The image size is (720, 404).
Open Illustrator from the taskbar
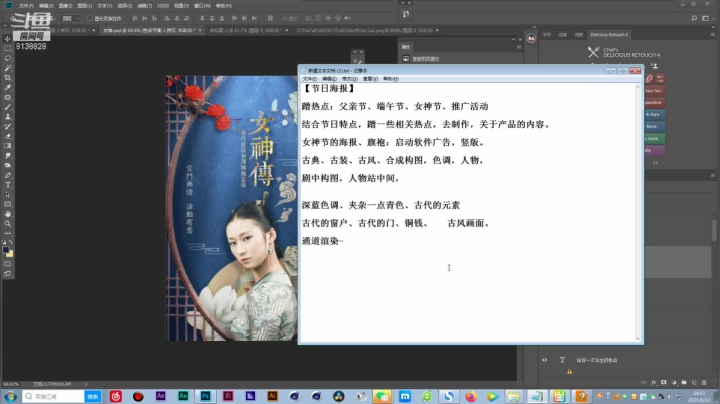272,396
